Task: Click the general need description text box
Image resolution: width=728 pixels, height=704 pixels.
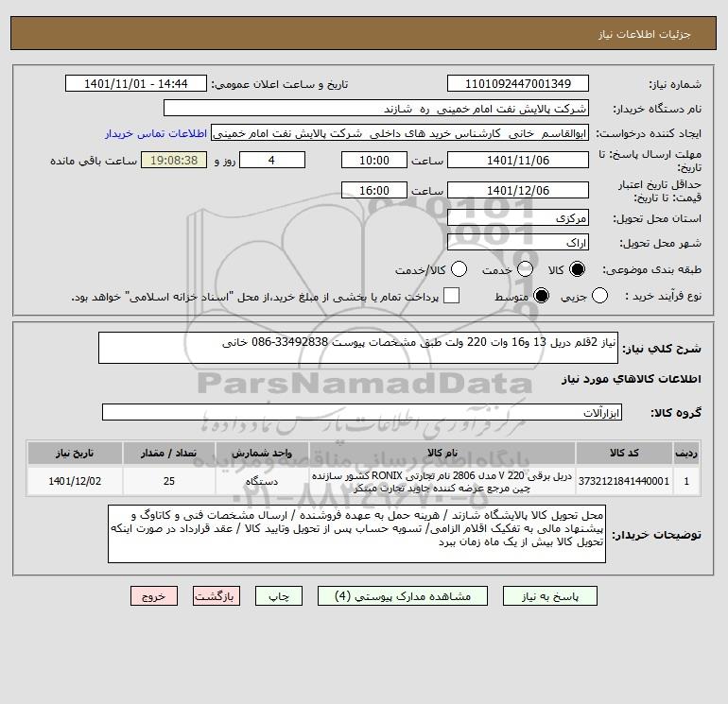Action: (358, 348)
